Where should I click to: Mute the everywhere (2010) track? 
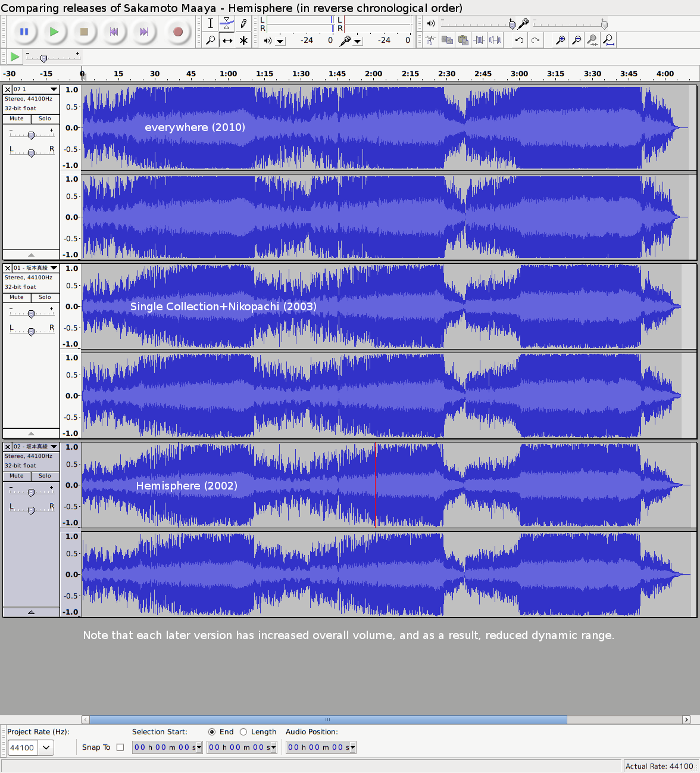[17, 119]
